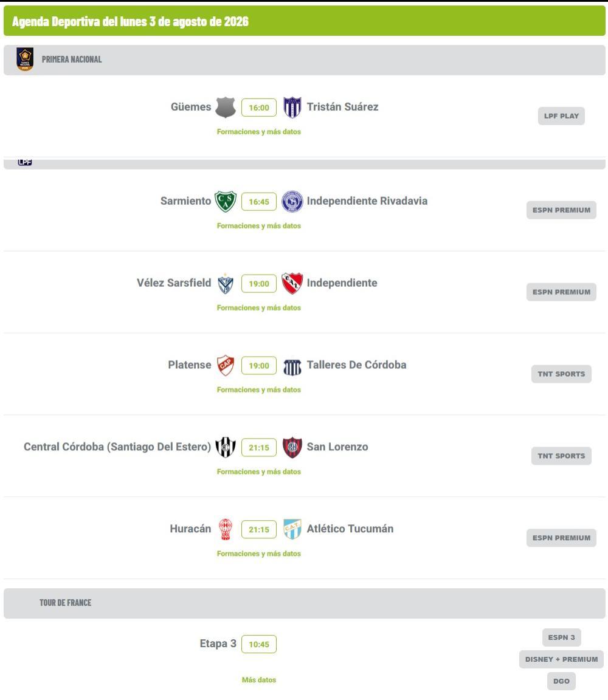Open Formaciones y más datos for Güemes match
Screen dimensions: 608x700
[258, 132]
